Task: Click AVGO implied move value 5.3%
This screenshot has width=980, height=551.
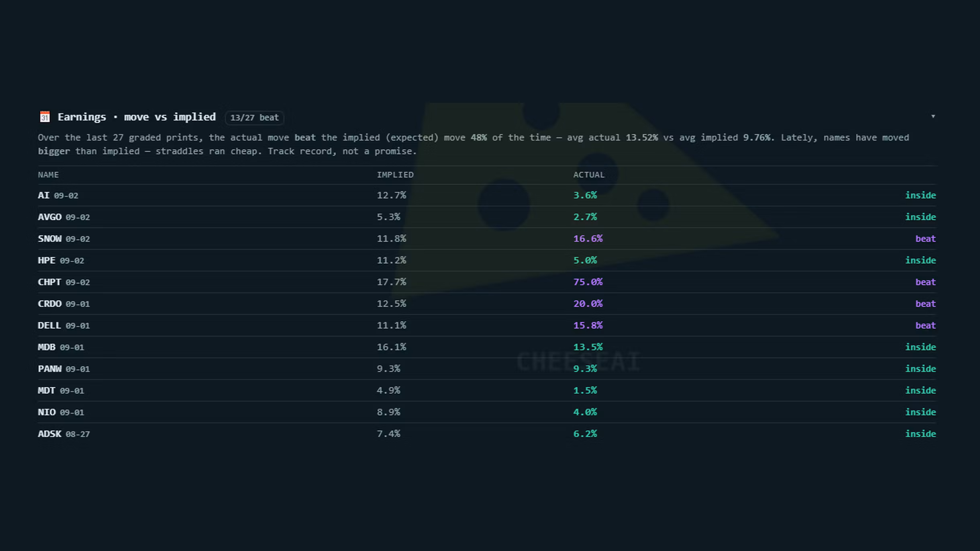Action: coord(388,217)
